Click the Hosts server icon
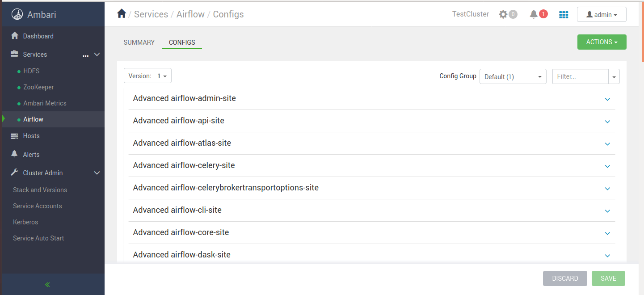The width and height of the screenshot is (644, 295). (x=15, y=136)
